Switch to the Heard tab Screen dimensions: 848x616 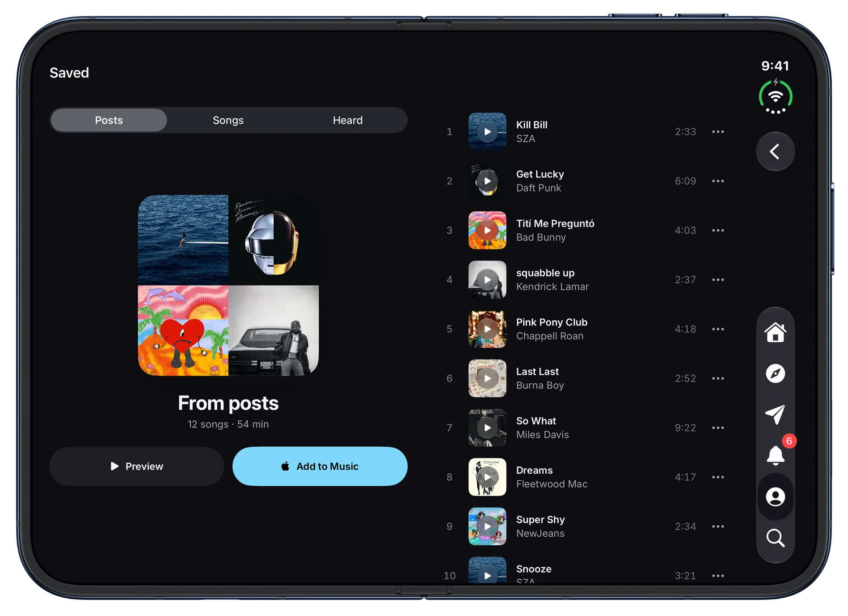348,120
